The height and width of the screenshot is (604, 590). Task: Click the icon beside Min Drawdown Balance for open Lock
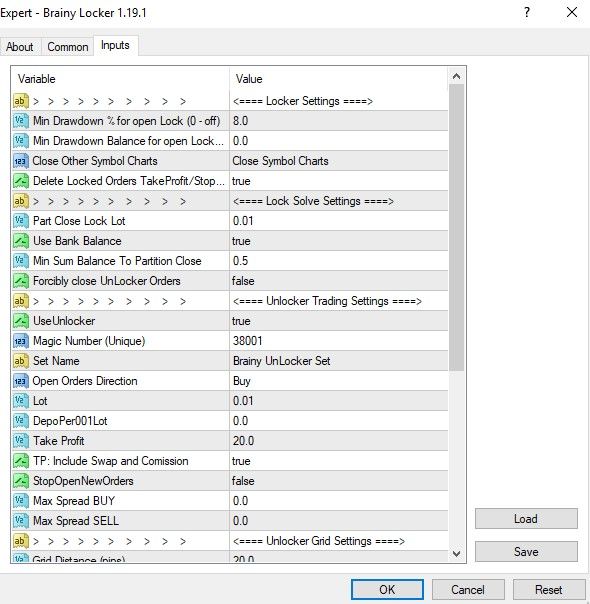[x=20, y=141]
